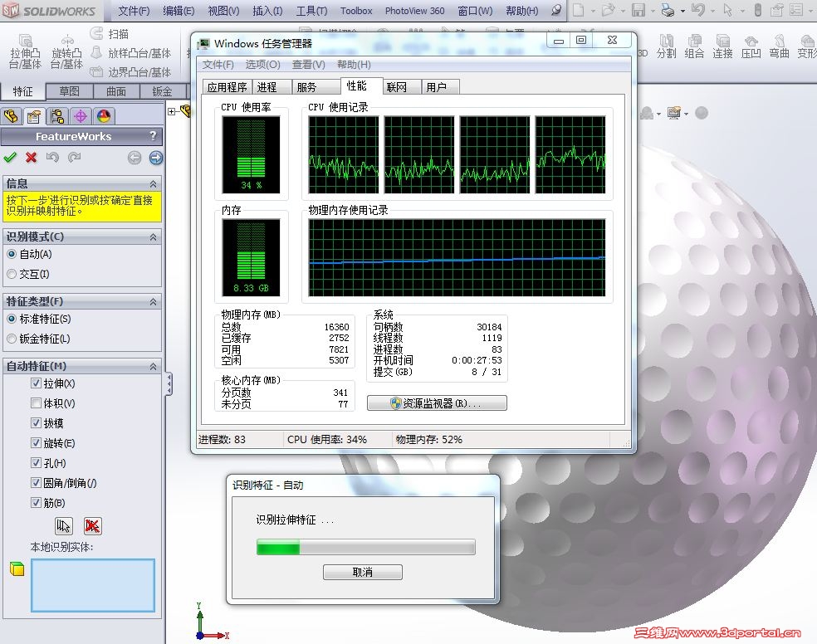Cancel FeatureWorks with the red X
This screenshot has height=644, width=817.
pyautogui.click(x=32, y=157)
